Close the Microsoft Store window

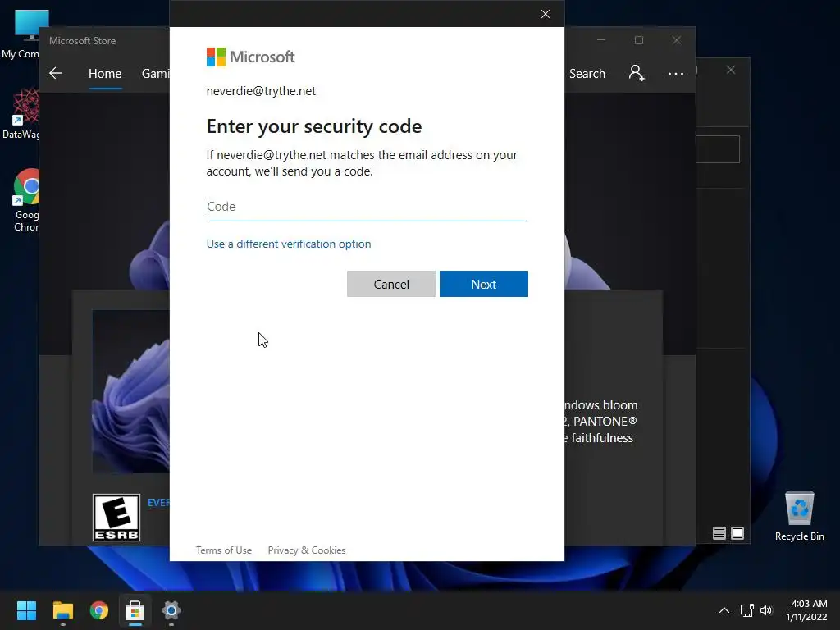[x=677, y=40]
